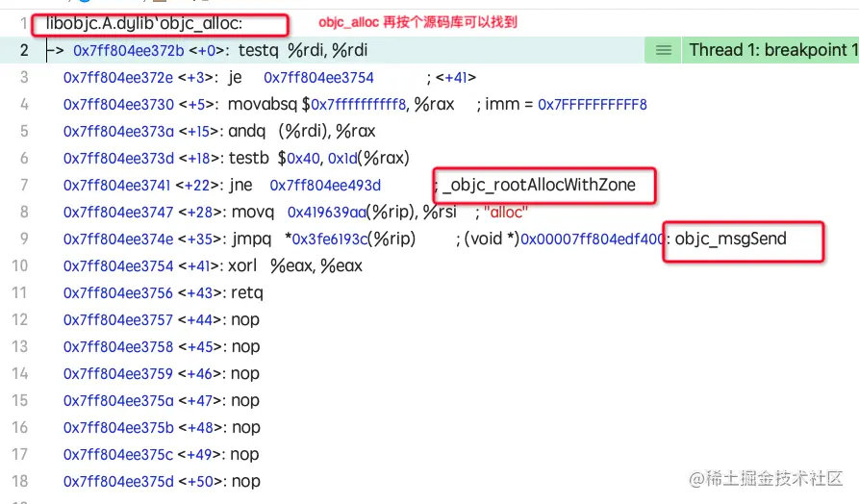
Task: Click the movabsq instruction on line 4
Action: pos(341,104)
